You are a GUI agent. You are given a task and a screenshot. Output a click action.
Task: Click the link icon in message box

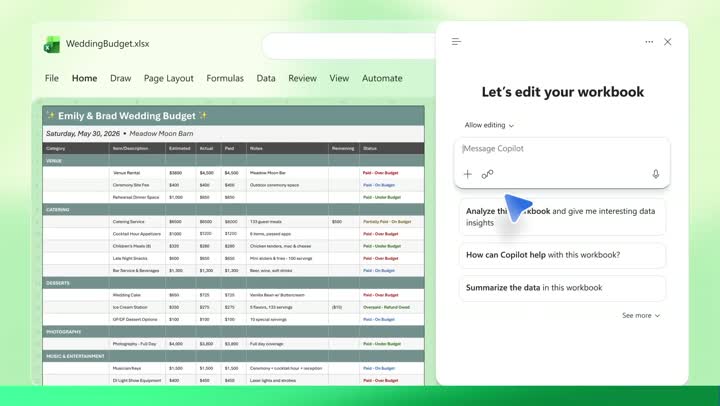click(x=487, y=174)
